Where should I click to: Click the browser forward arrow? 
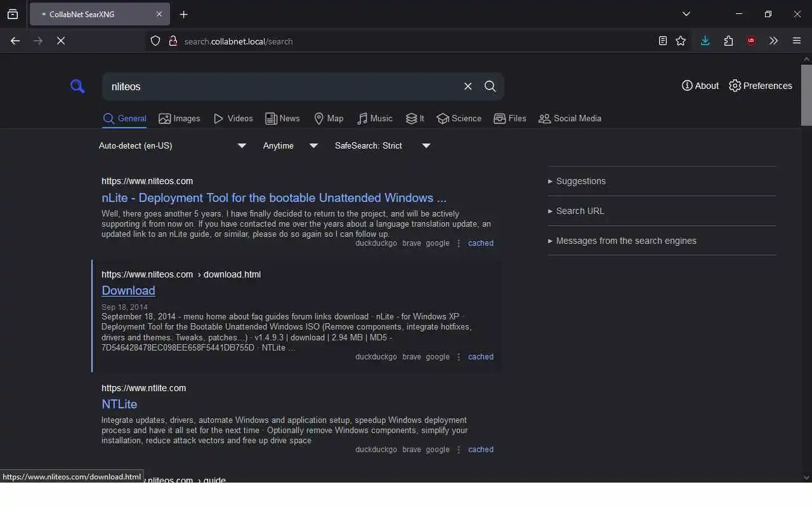tap(38, 41)
